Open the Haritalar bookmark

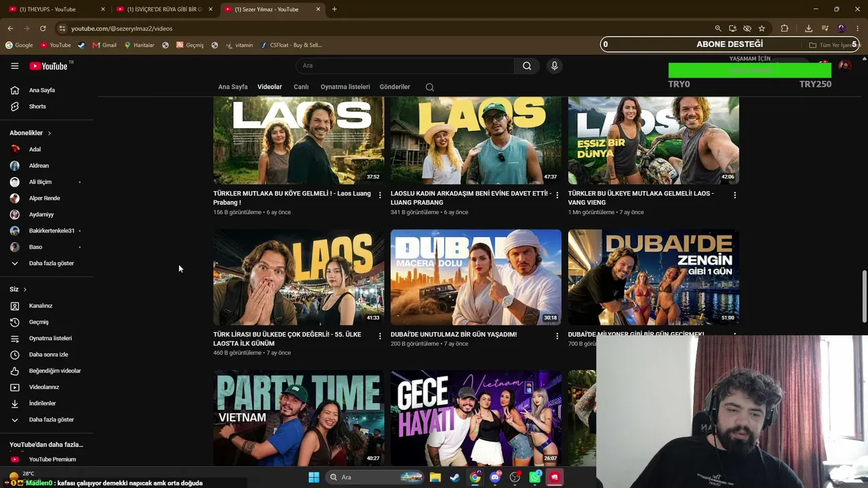[139, 45]
